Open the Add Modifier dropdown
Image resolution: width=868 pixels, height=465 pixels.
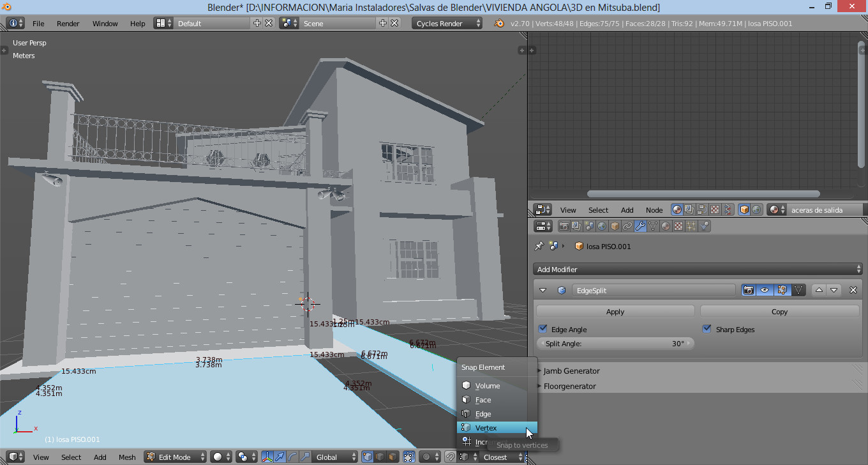698,269
